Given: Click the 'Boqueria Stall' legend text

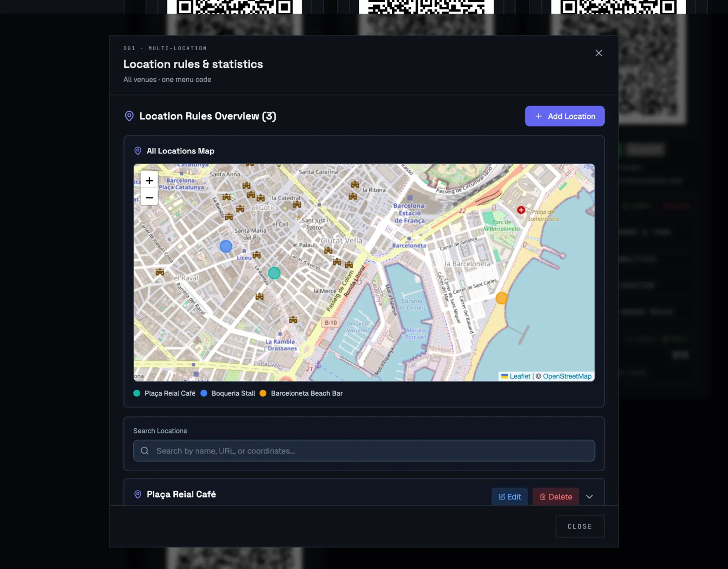Looking at the screenshot, I should (233, 393).
